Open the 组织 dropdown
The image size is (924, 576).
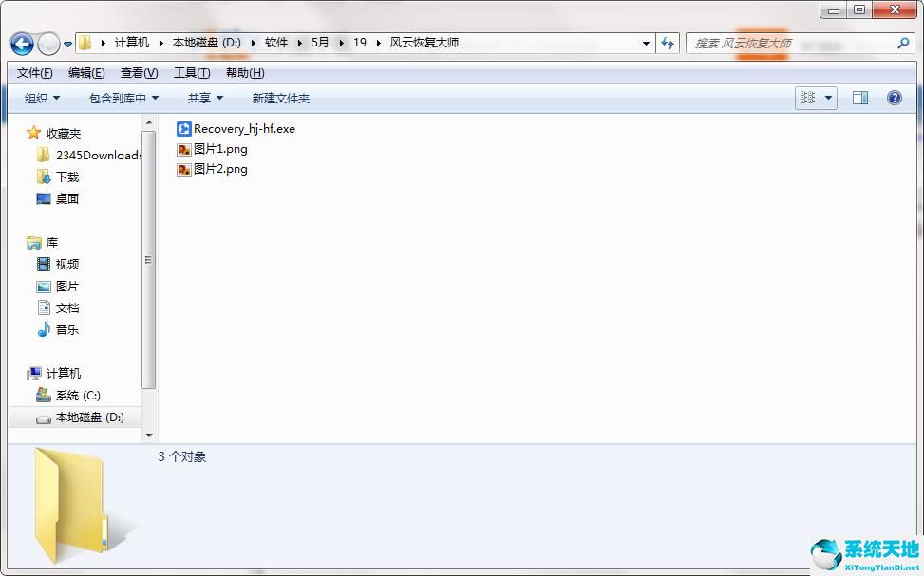click(42, 99)
